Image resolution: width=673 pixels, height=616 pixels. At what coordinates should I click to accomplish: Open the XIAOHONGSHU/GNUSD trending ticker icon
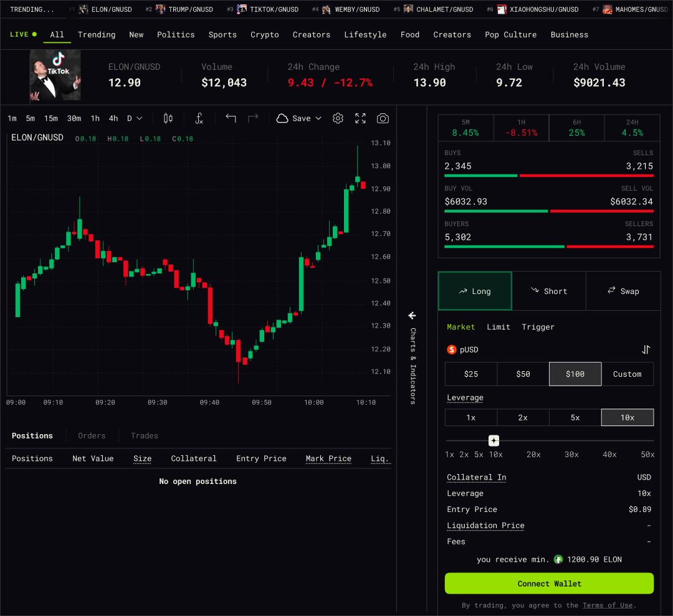pyautogui.click(x=502, y=9)
